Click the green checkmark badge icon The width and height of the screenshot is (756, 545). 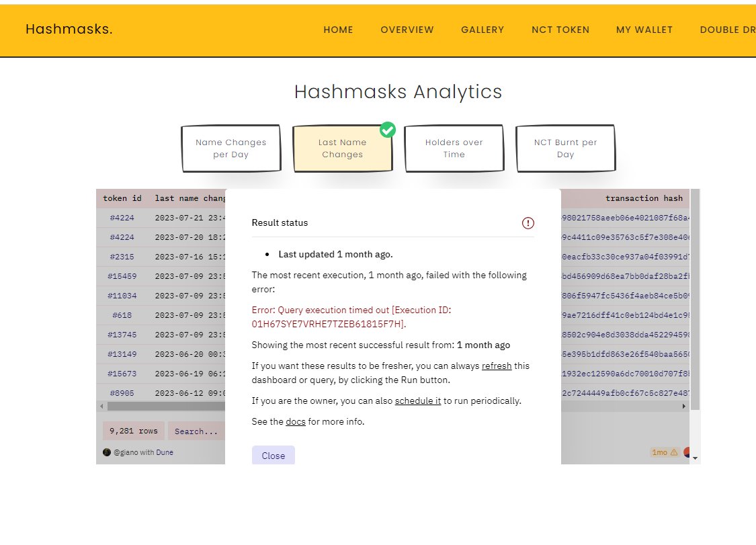[x=388, y=130]
